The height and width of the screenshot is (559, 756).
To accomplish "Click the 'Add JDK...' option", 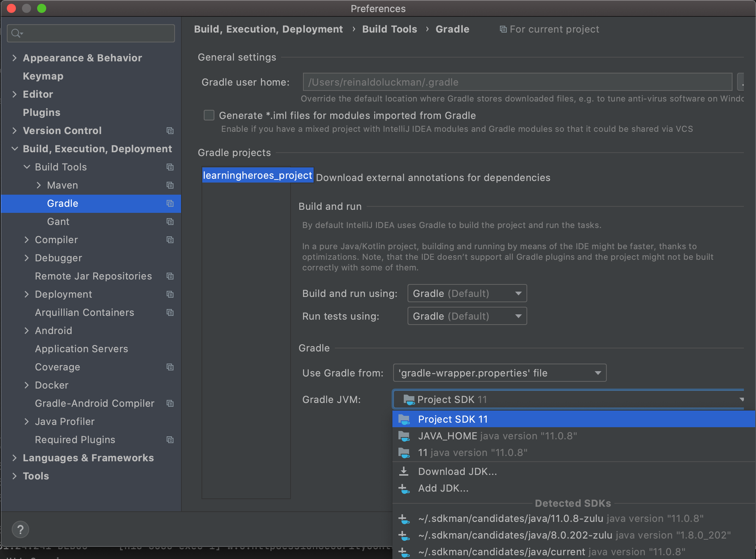I will [x=444, y=488].
